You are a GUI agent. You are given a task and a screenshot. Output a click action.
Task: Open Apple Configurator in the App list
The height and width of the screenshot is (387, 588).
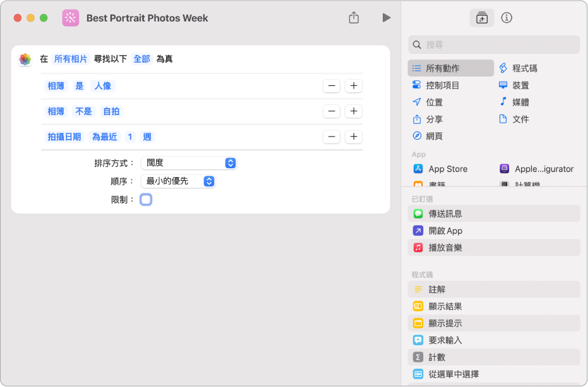pyautogui.click(x=537, y=169)
